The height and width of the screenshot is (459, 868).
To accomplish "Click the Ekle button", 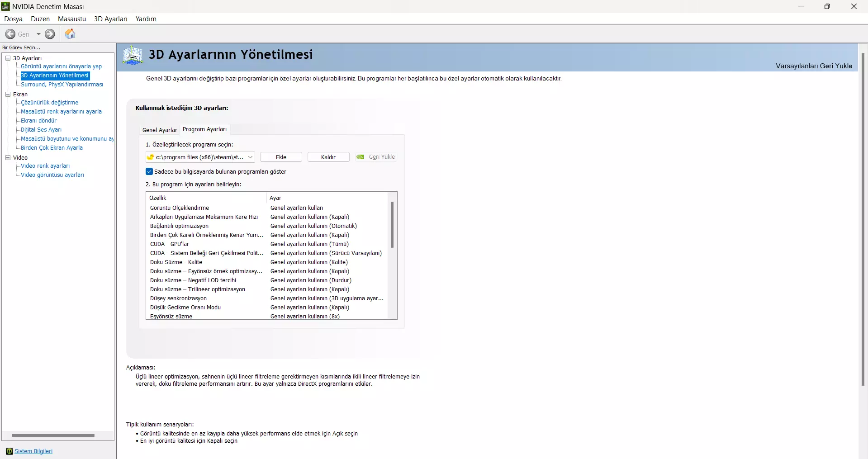I will coord(281,157).
